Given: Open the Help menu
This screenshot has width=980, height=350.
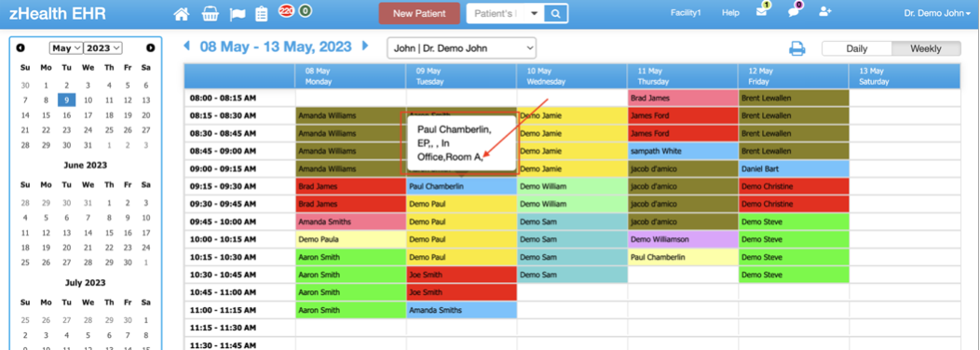Looking at the screenshot, I should pyautogui.click(x=730, y=12).
